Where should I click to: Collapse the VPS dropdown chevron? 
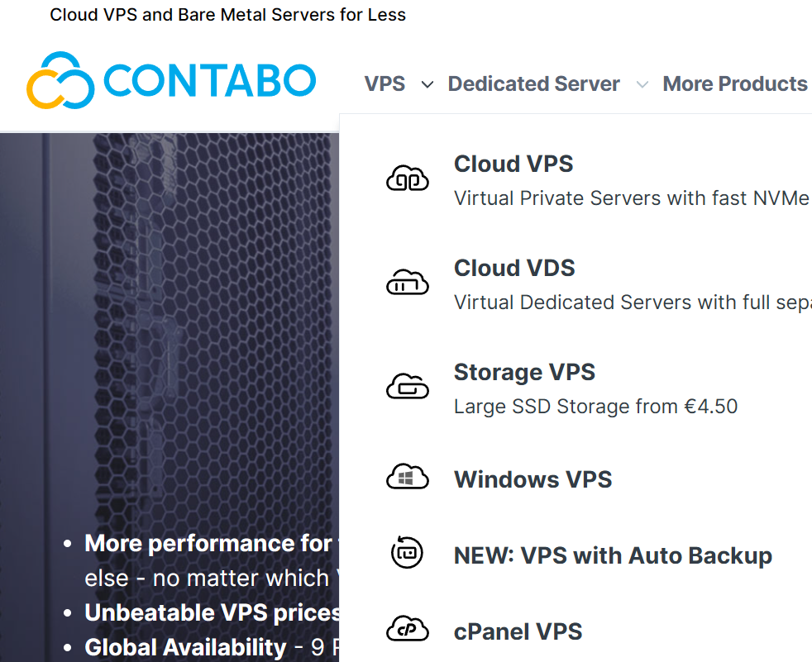pos(427,84)
